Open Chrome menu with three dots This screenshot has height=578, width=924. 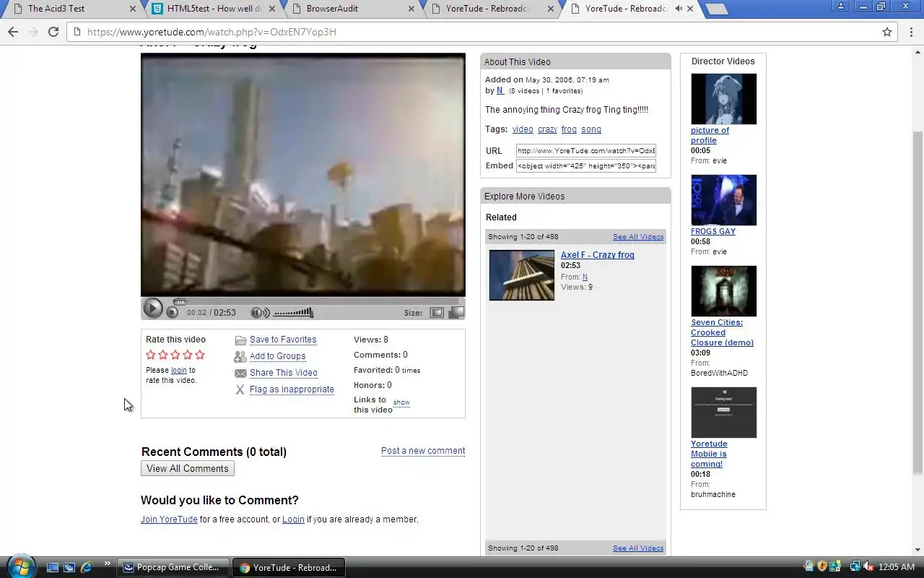911,32
